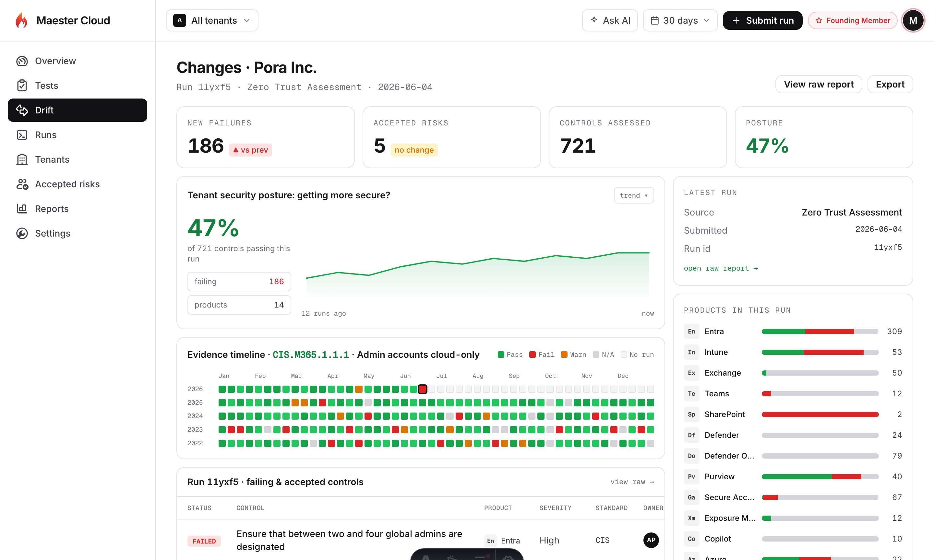This screenshot has width=934, height=560.
Task: Click the New Failures 186 card
Action: tap(265, 137)
